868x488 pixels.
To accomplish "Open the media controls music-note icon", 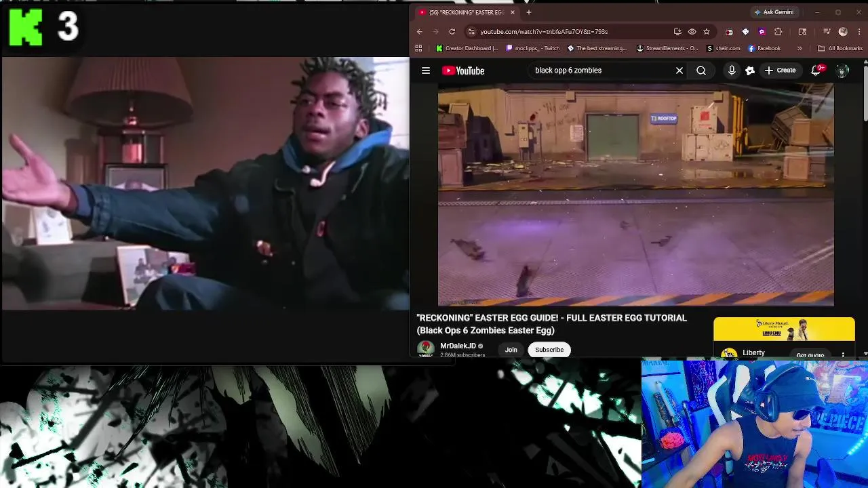I will tap(827, 32).
